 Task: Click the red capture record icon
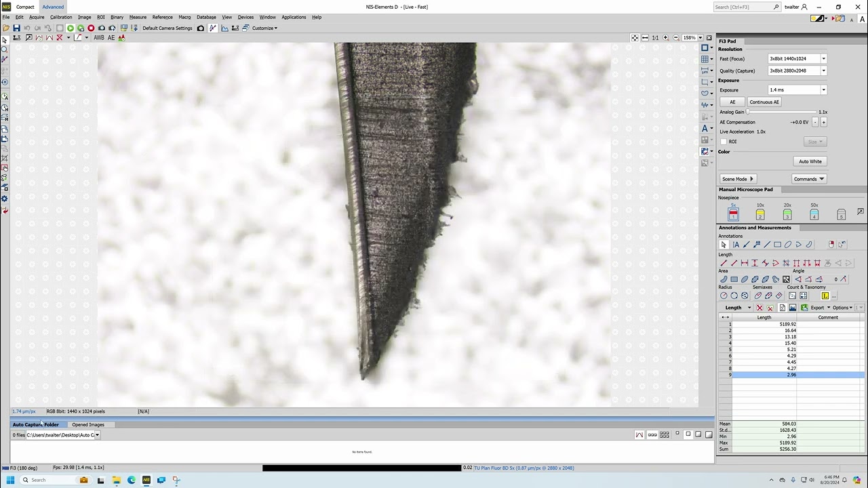(x=91, y=28)
